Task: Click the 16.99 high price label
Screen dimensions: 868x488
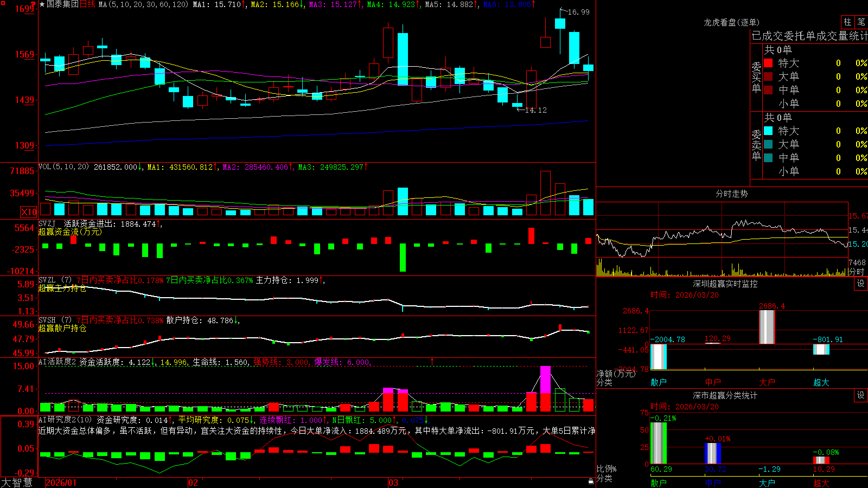Action: [578, 12]
